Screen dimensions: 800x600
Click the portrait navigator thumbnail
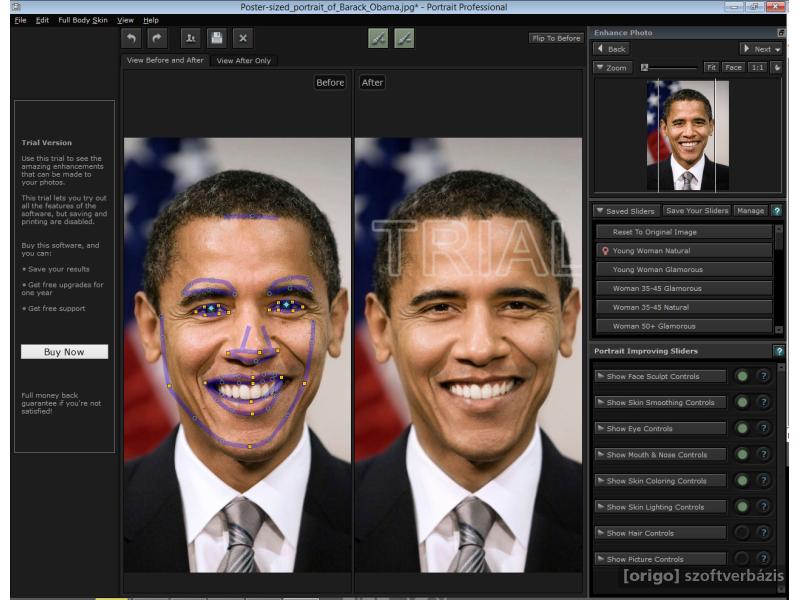point(688,136)
